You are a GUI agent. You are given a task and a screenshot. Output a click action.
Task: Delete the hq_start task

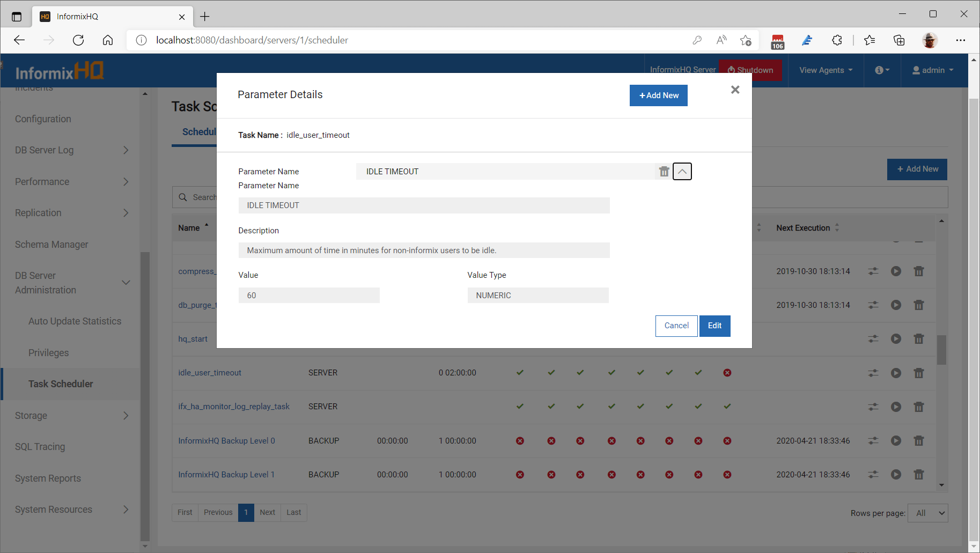[x=919, y=339]
